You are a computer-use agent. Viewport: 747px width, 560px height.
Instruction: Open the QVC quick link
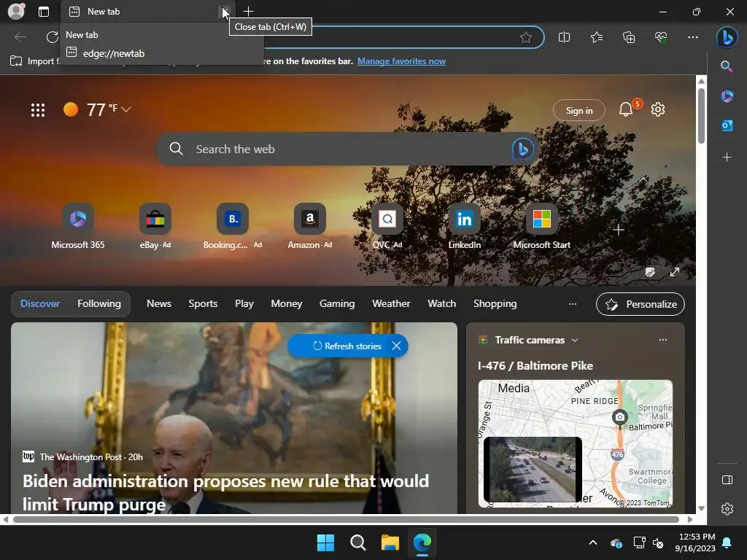[387, 227]
